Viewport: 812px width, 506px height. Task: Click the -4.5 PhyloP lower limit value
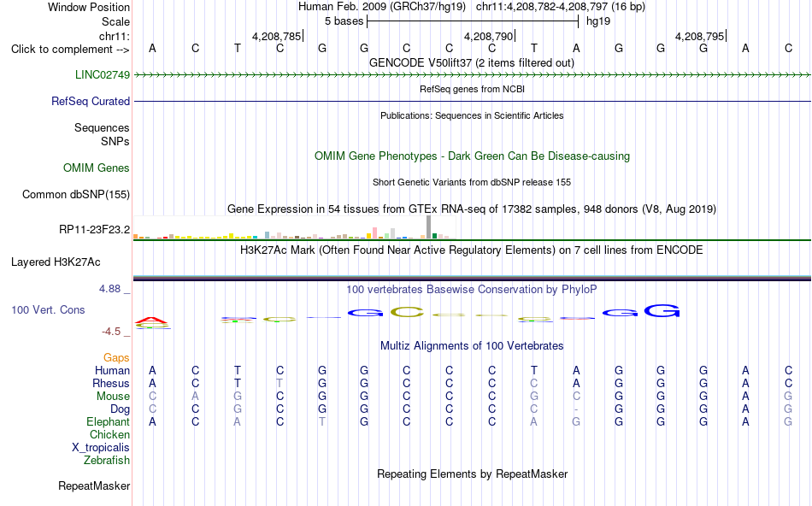tap(111, 331)
